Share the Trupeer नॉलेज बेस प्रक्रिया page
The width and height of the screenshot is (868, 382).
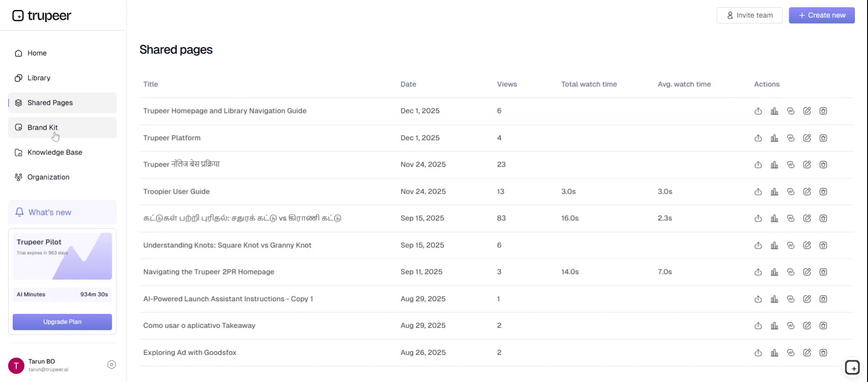click(x=758, y=165)
